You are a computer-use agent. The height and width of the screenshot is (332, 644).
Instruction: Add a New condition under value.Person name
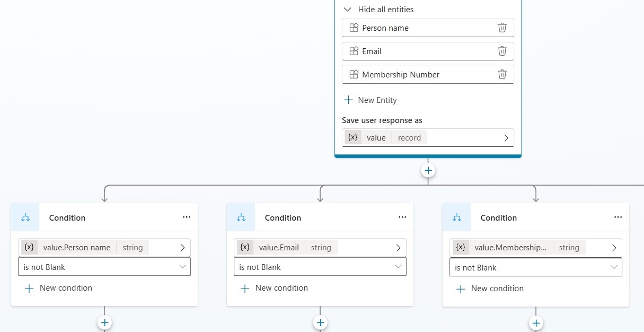59,287
